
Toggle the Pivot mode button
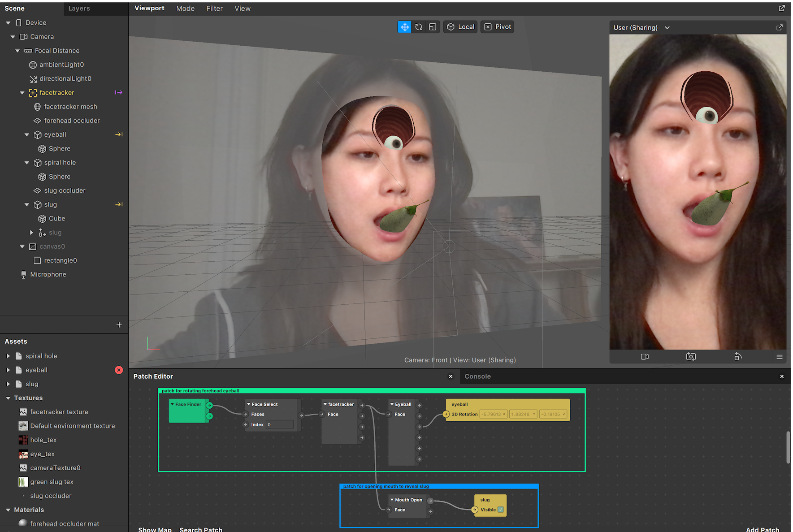pos(497,26)
